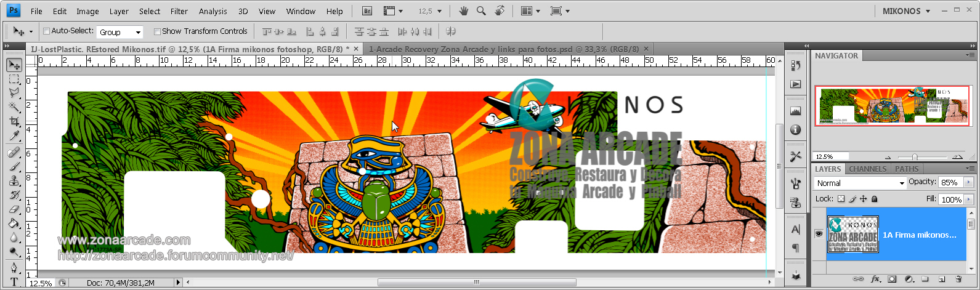Image resolution: width=980 pixels, height=290 pixels.
Task: Open layer style fx menu
Action: coord(875,280)
